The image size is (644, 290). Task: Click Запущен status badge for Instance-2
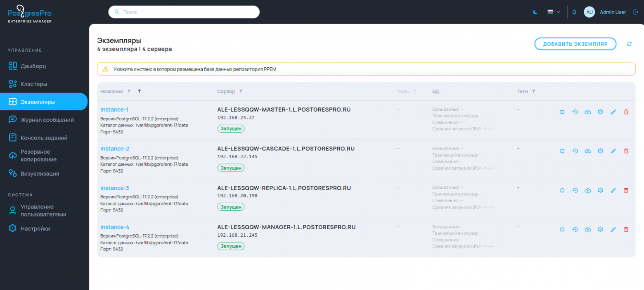point(231,168)
